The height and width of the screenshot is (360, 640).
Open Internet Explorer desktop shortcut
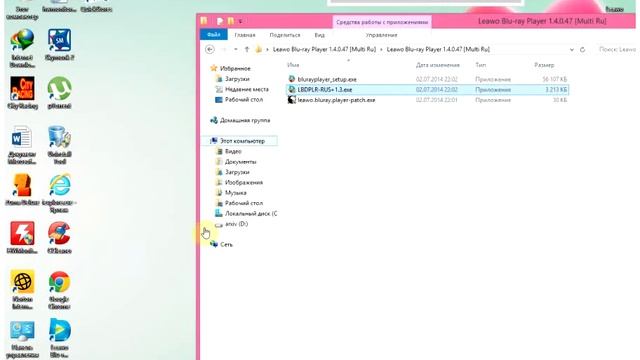pyautogui.click(x=59, y=193)
